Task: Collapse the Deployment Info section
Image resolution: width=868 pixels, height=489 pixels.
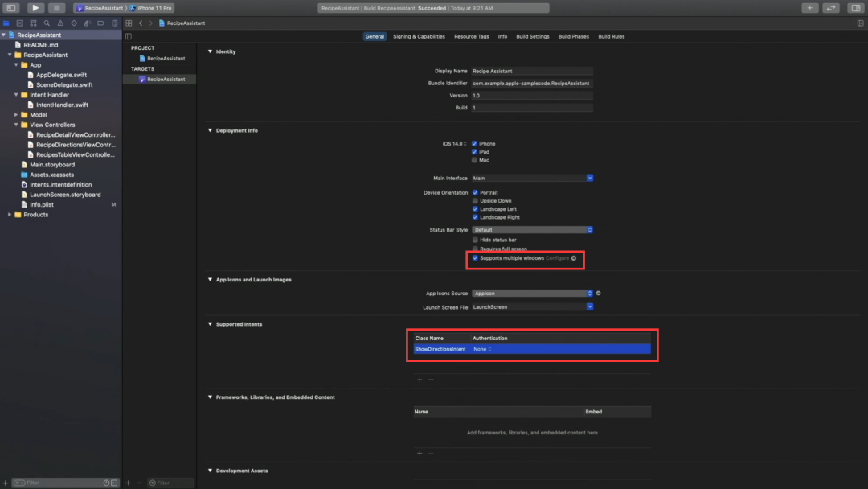Action: [x=211, y=131]
